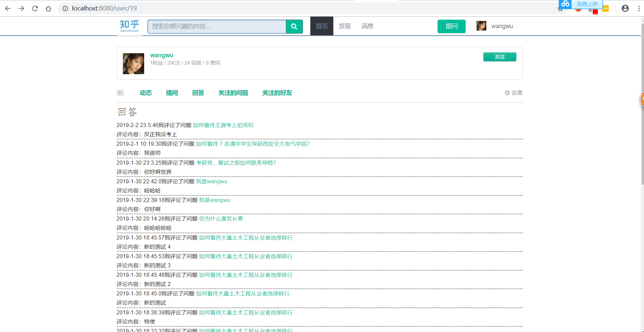Switch to the 回答 profile tab

198,93
